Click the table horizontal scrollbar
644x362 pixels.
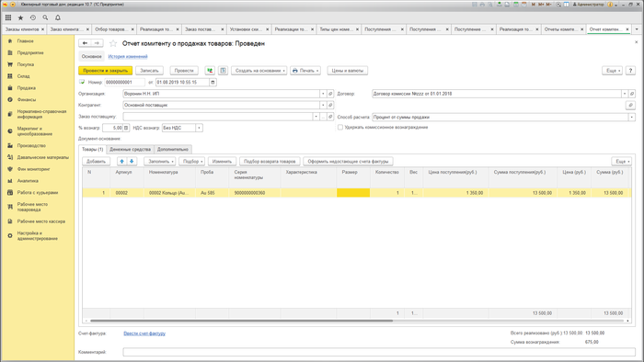241,321
